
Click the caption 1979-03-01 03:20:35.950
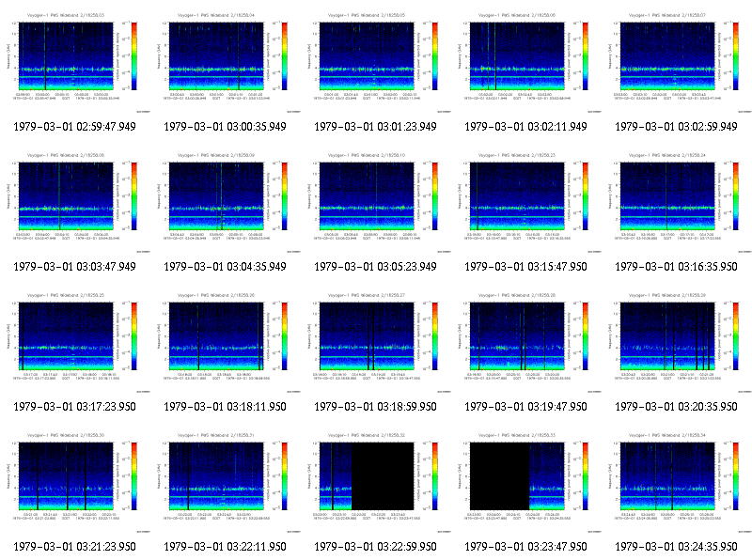(676, 407)
